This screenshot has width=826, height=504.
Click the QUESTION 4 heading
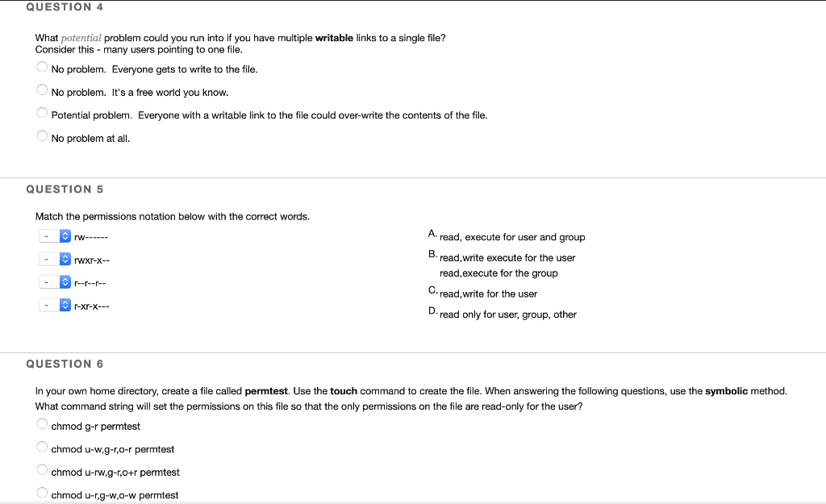pyautogui.click(x=65, y=7)
